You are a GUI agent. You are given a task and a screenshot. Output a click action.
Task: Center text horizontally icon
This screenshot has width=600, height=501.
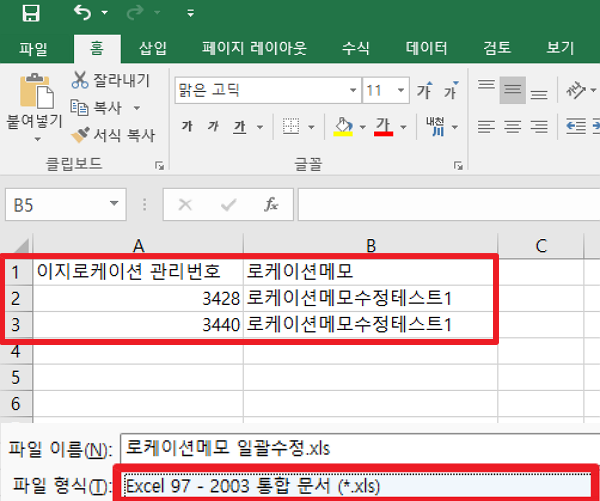click(x=512, y=126)
